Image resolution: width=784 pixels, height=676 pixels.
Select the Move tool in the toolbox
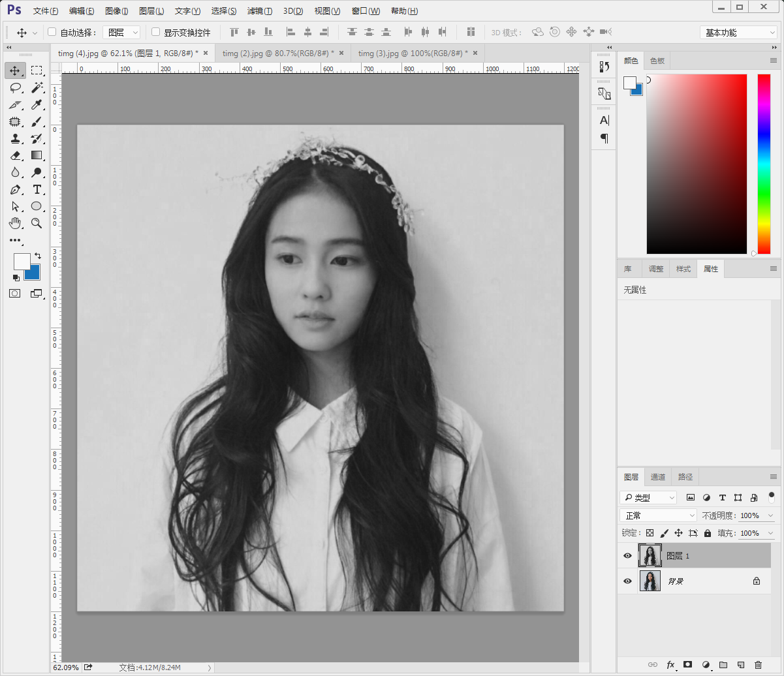pyautogui.click(x=15, y=70)
